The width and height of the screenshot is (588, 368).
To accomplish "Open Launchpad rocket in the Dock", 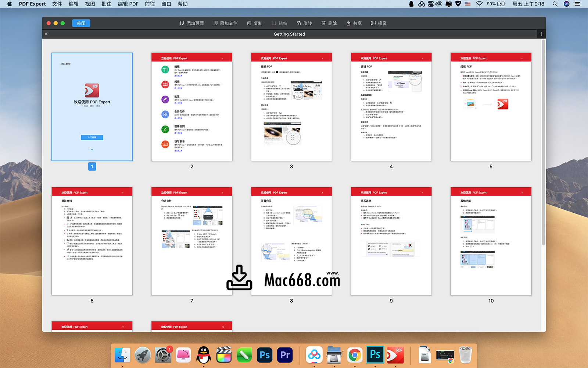I will point(143,355).
